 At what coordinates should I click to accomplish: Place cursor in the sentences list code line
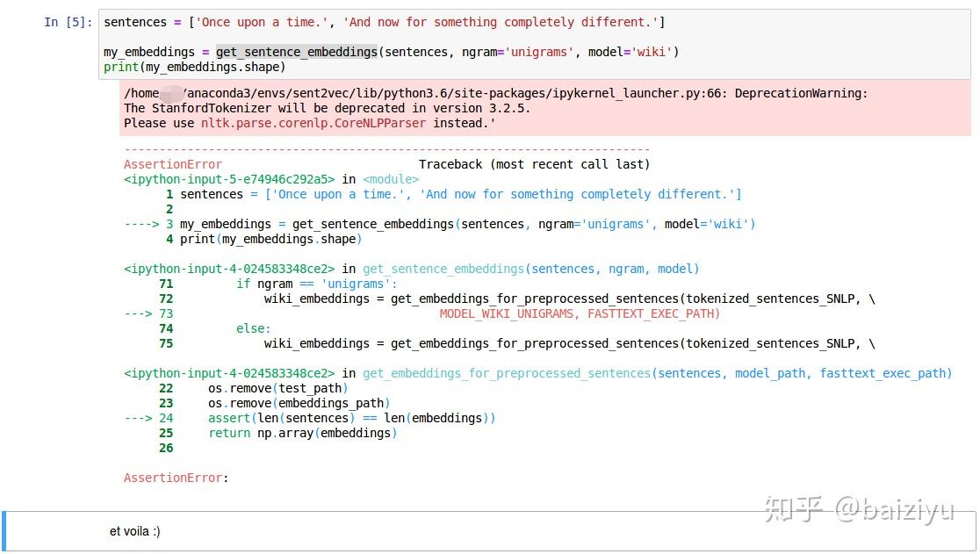[384, 22]
